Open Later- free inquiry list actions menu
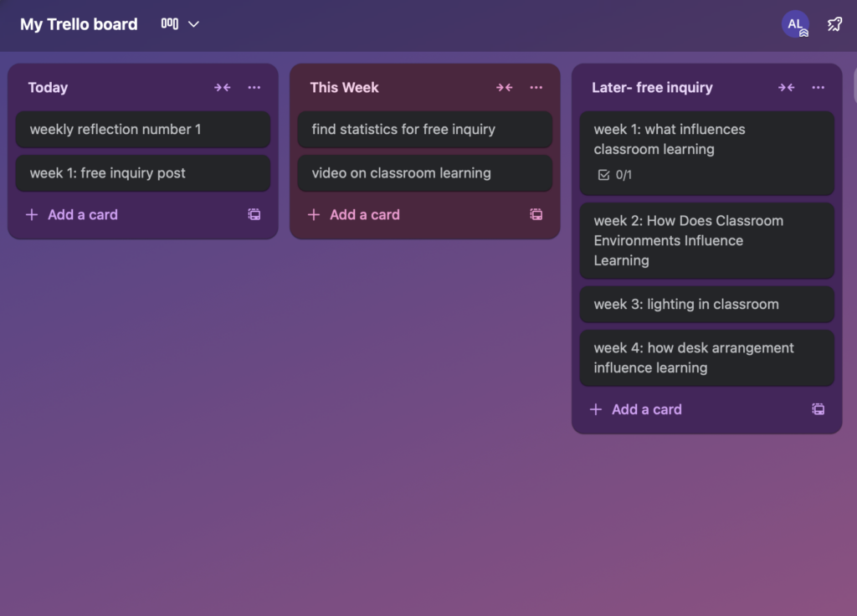Screen dimensions: 857x616 [x=819, y=88]
